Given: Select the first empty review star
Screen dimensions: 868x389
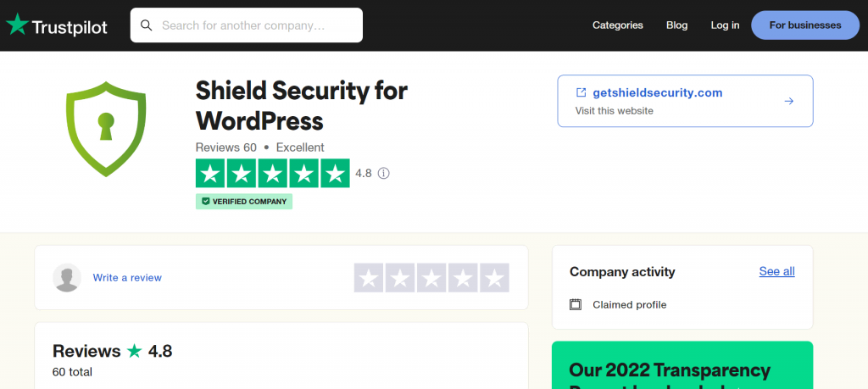Looking at the screenshot, I should coord(368,278).
